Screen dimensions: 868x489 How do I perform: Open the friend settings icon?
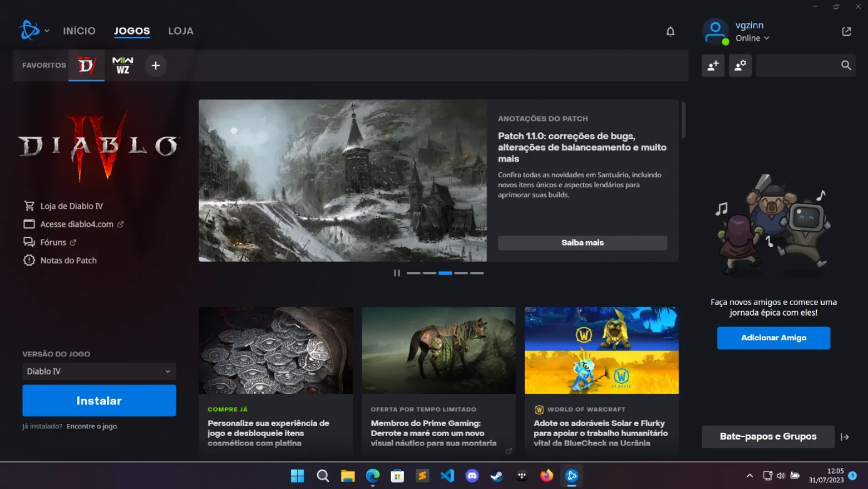click(740, 66)
